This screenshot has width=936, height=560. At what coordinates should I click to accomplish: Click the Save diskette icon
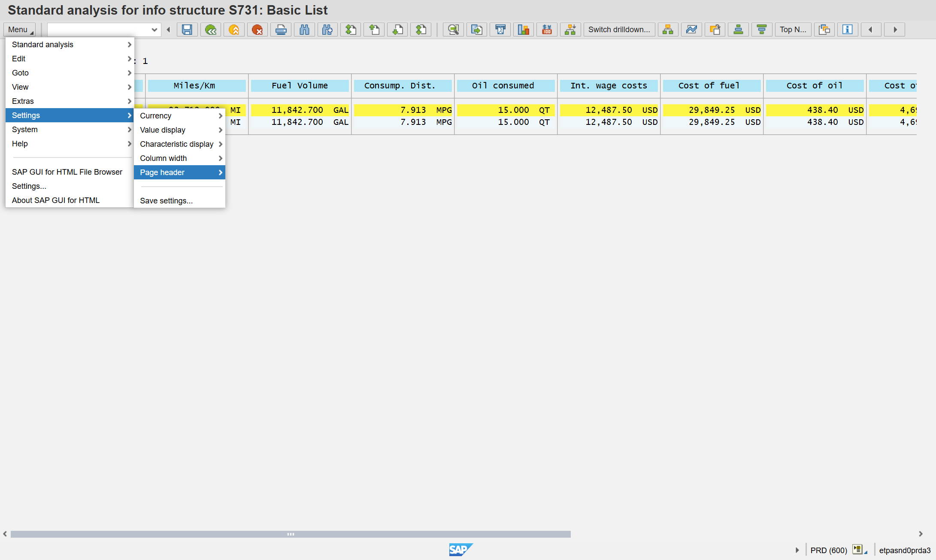(x=187, y=30)
